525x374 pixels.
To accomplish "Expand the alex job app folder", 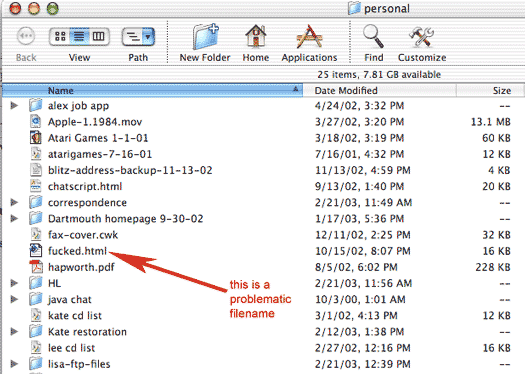I will point(14,106).
